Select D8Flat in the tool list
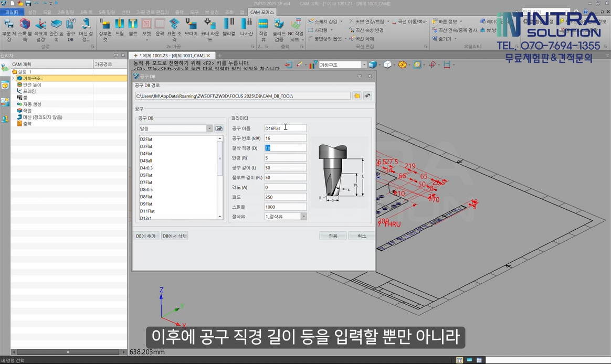 (146, 197)
